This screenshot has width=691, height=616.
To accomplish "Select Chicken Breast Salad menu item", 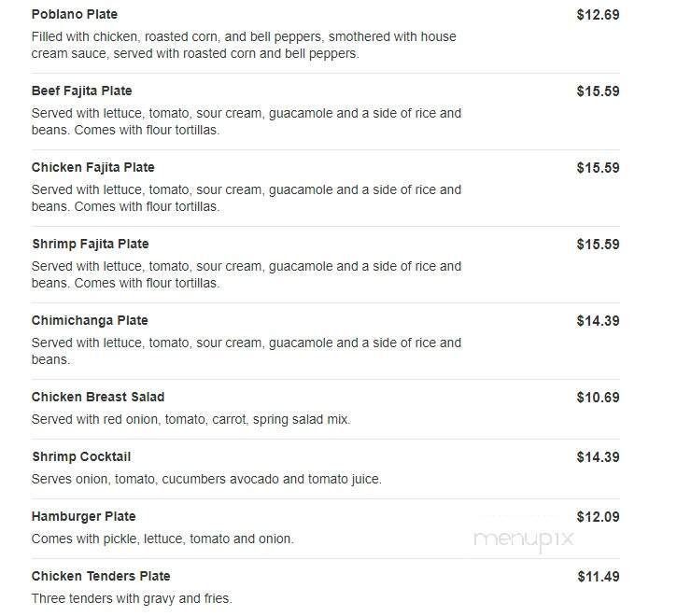I will [98, 397].
